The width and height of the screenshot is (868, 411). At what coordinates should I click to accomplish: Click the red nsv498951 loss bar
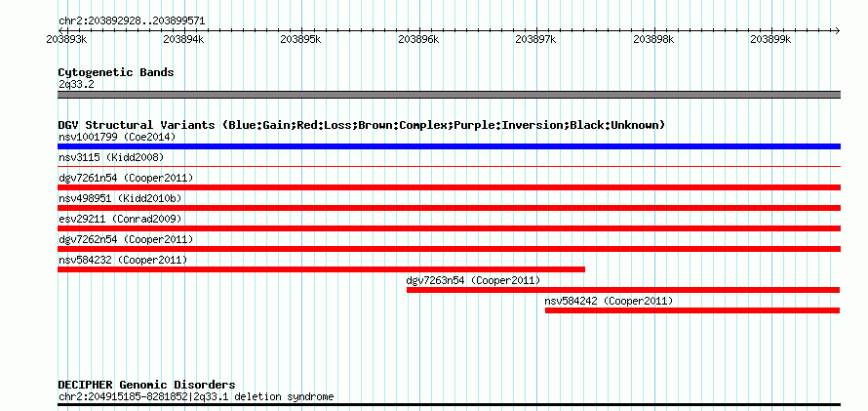tap(449, 208)
